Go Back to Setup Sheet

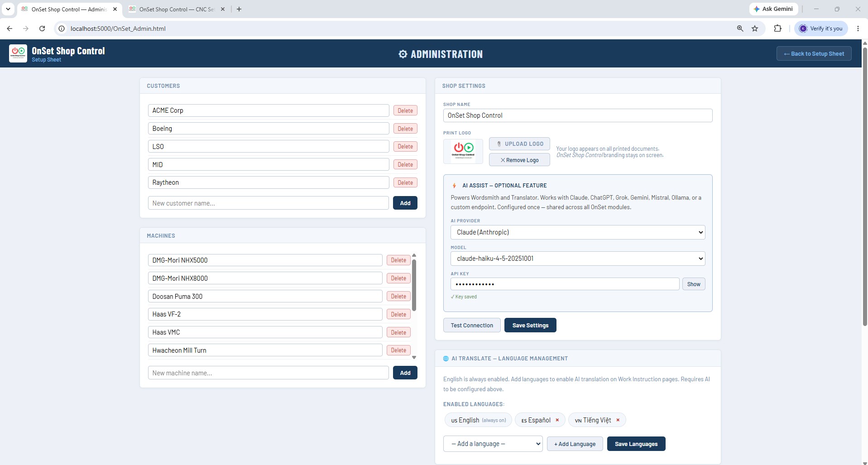(814, 53)
